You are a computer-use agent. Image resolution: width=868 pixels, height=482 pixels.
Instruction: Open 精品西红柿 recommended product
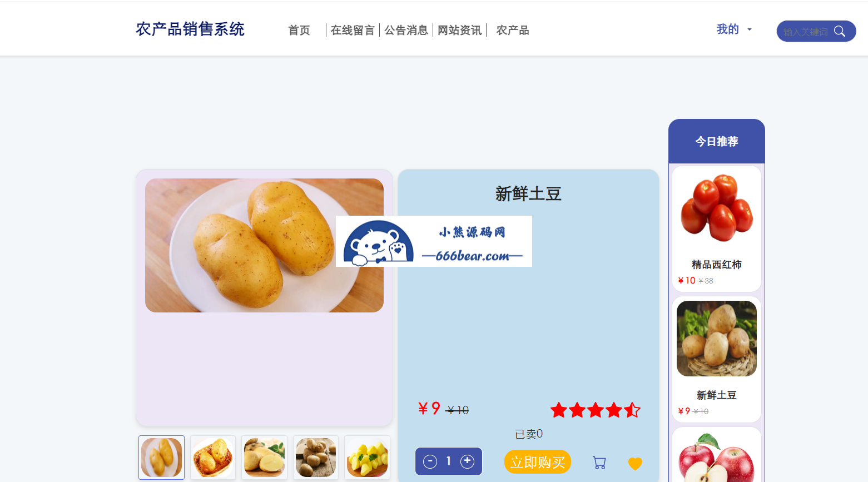click(x=717, y=228)
